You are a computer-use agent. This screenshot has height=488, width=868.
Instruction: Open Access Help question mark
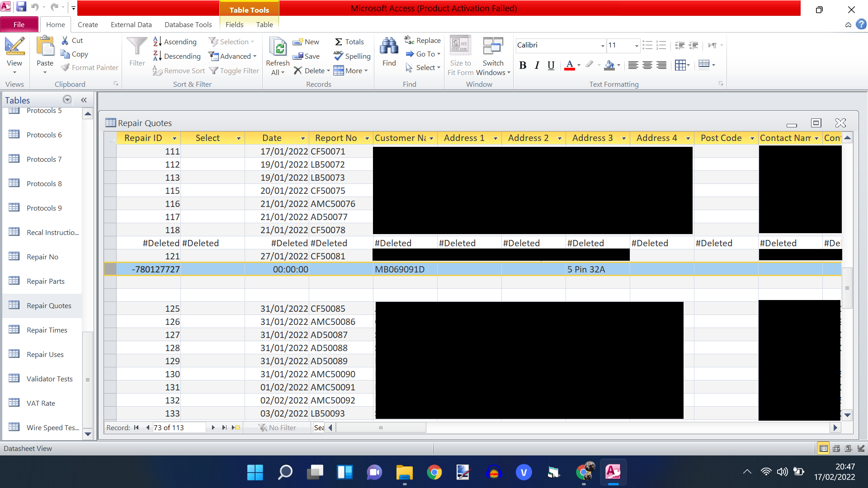pos(861,24)
